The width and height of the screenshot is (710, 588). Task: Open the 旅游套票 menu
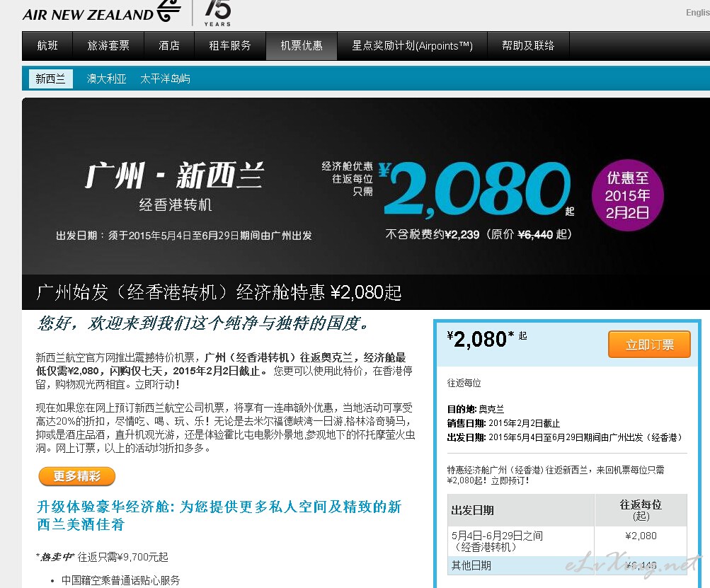click(108, 46)
